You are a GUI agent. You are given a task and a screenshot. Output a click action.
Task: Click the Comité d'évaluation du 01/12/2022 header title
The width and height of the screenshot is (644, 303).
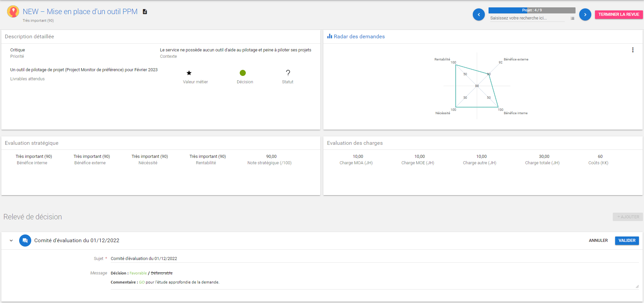coord(77,241)
